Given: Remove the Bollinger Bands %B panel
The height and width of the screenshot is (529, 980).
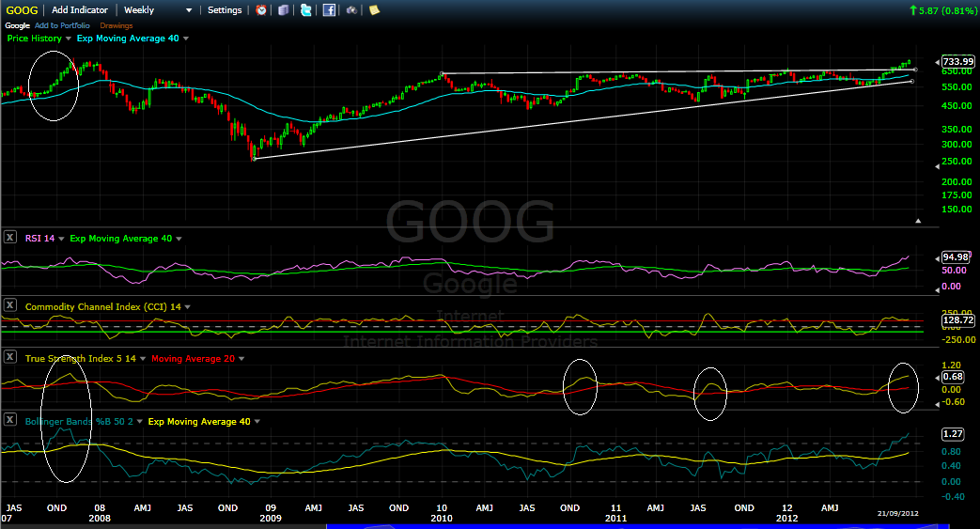Looking at the screenshot, I should pos(10,420).
